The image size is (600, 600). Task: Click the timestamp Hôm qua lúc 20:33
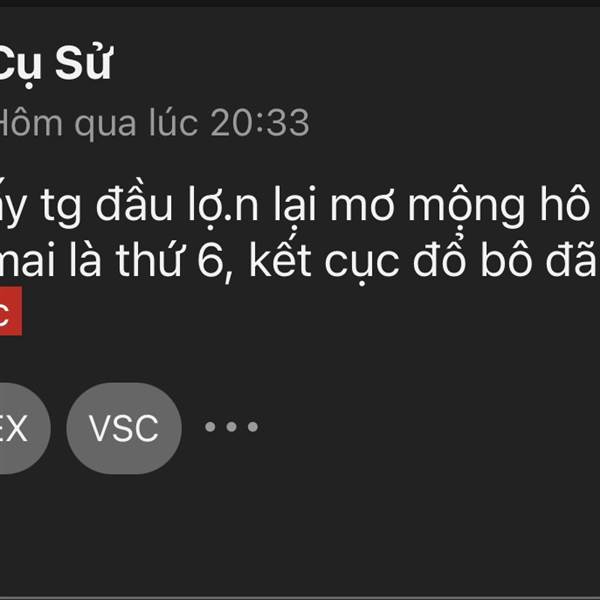[x=153, y=123]
